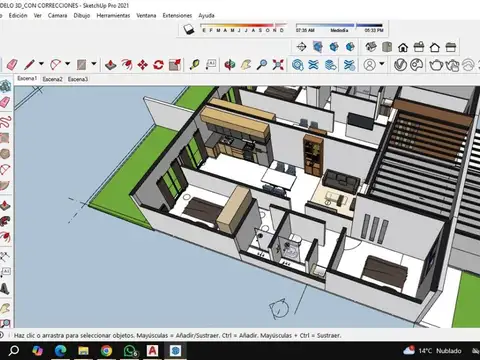Open the Edición menu
This screenshot has height=360, width=480.
click(18, 15)
